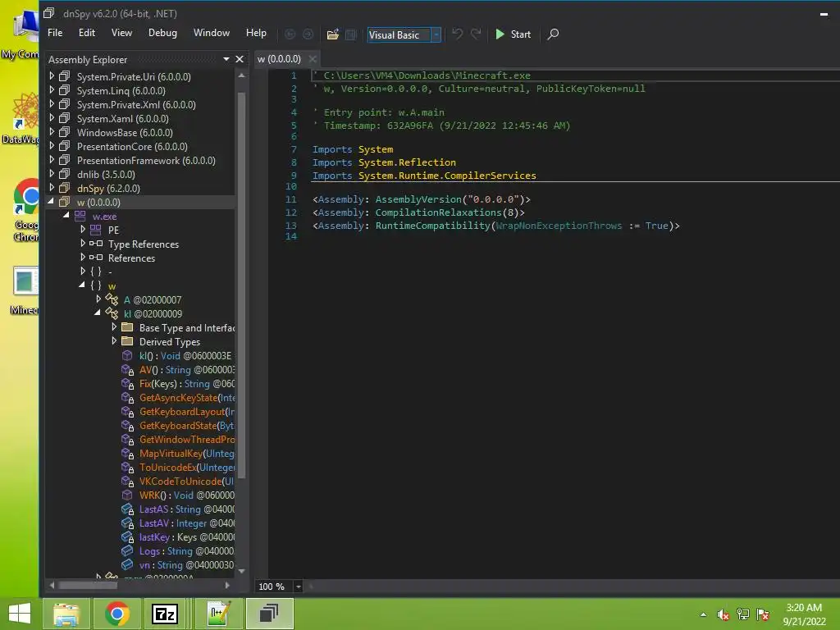The height and width of the screenshot is (630, 840).
Task: Click the w.exe module icon
Action: tap(80, 216)
